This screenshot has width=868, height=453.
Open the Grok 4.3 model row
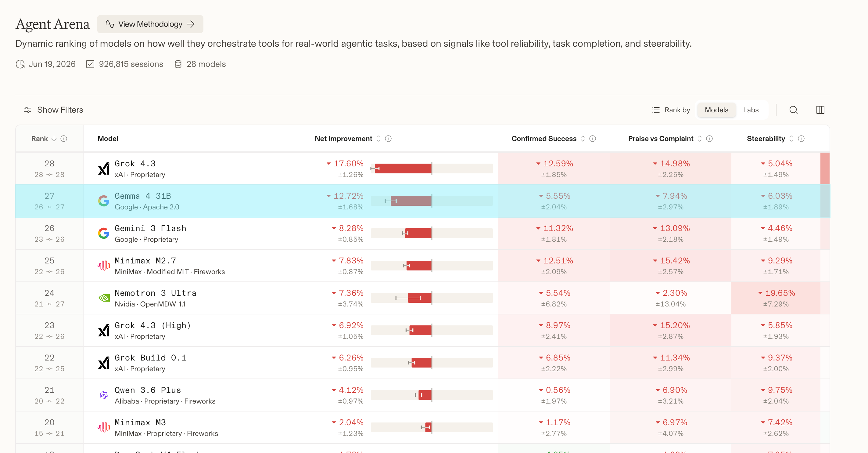click(x=422, y=169)
